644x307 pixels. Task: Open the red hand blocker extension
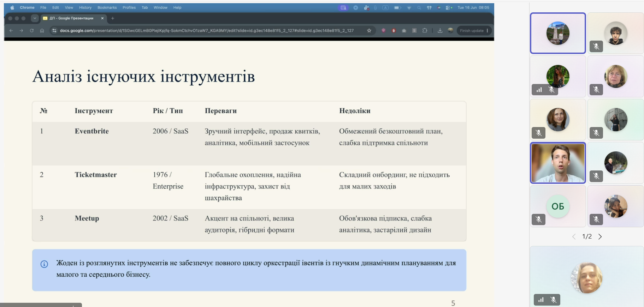394,31
